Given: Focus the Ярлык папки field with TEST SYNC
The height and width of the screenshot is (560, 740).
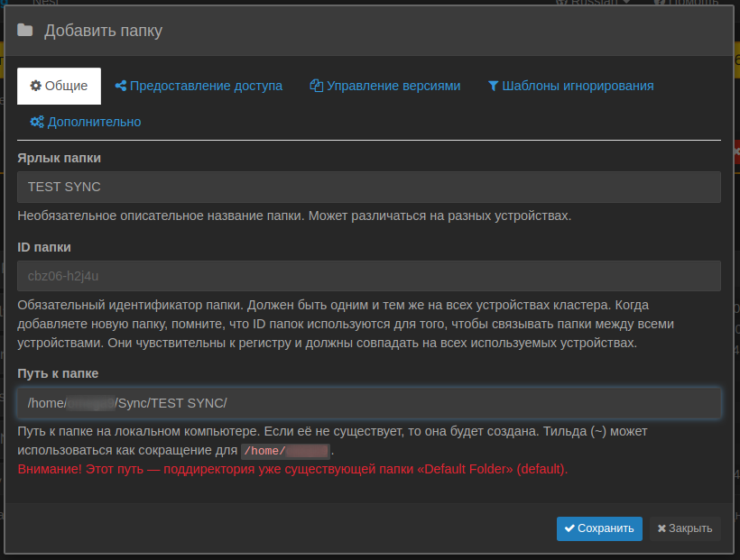Looking at the screenshot, I should [x=368, y=187].
